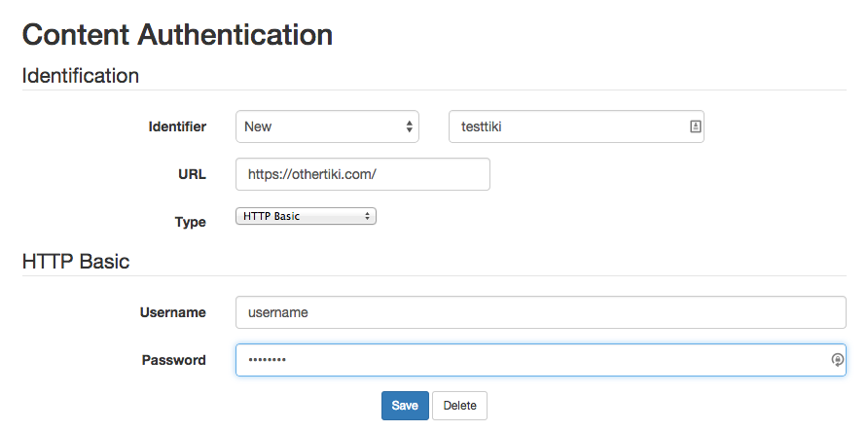The height and width of the screenshot is (431, 868).
Task: Click the URL field label
Action: (192, 175)
